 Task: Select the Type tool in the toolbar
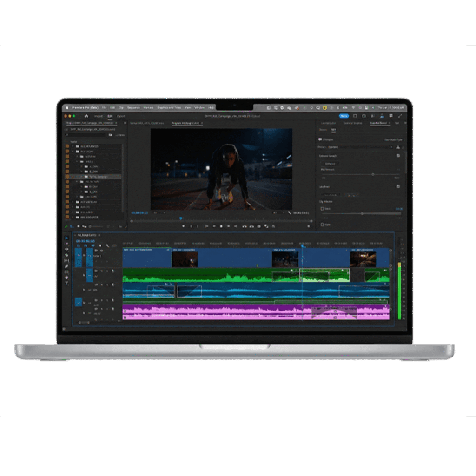point(66,283)
